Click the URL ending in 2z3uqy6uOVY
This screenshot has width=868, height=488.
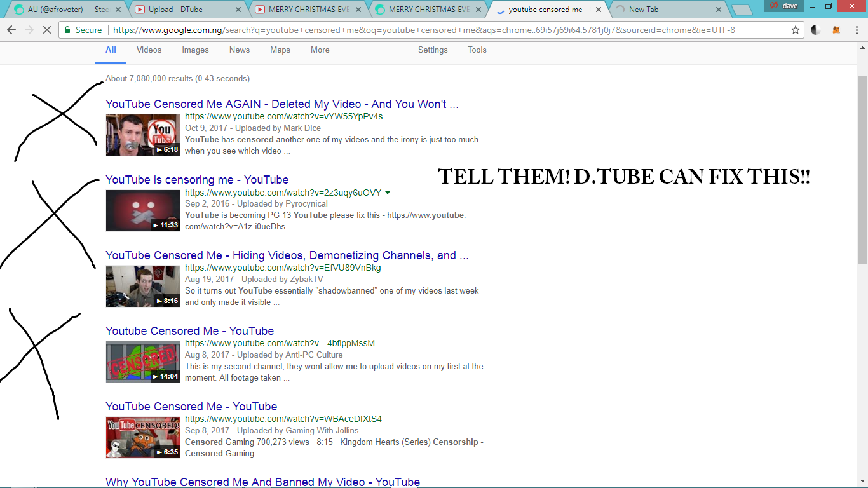pyautogui.click(x=283, y=193)
